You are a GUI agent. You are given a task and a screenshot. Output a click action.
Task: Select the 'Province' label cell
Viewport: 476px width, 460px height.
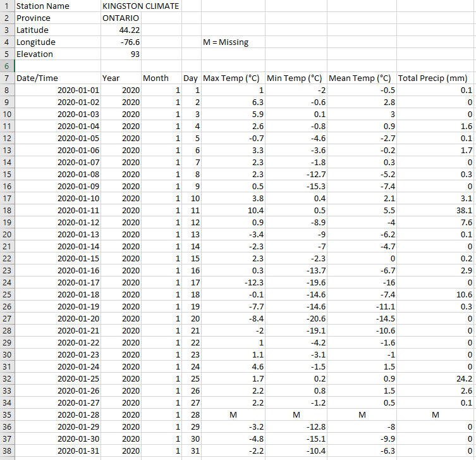pos(58,18)
